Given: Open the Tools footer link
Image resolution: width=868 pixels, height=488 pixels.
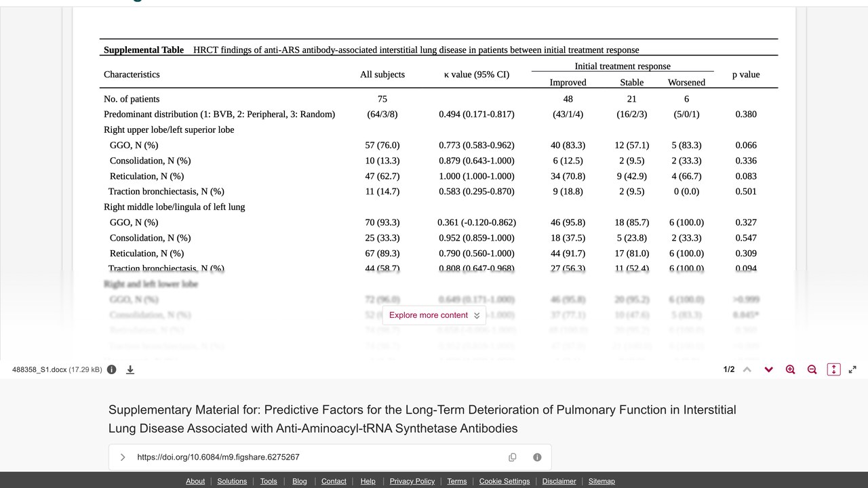Looking at the screenshot, I should click(269, 481).
